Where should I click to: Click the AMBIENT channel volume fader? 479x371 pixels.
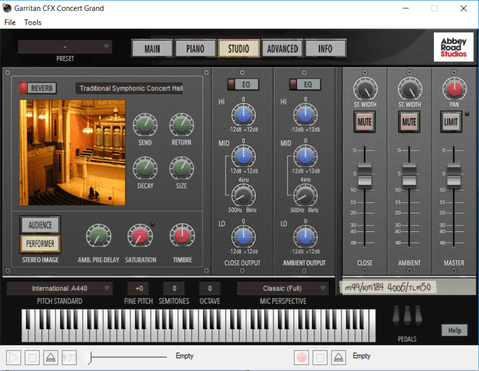(409, 174)
